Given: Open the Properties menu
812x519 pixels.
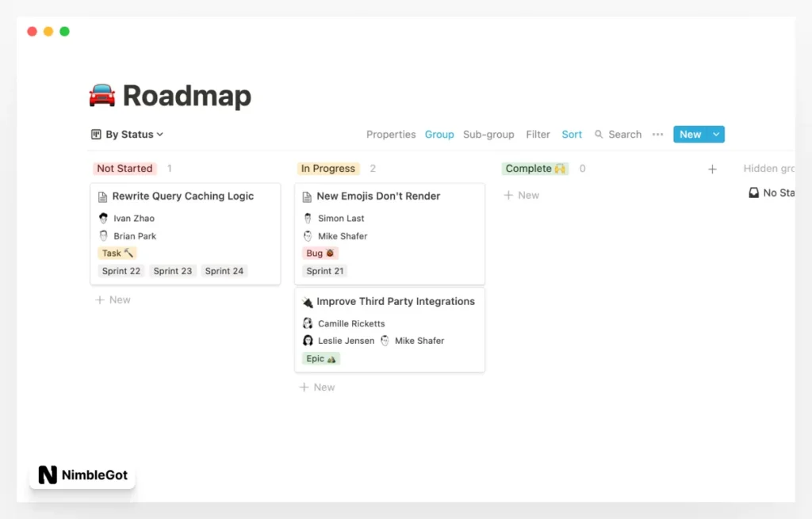Looking at the screenshot, I should (x=391, y=134).
